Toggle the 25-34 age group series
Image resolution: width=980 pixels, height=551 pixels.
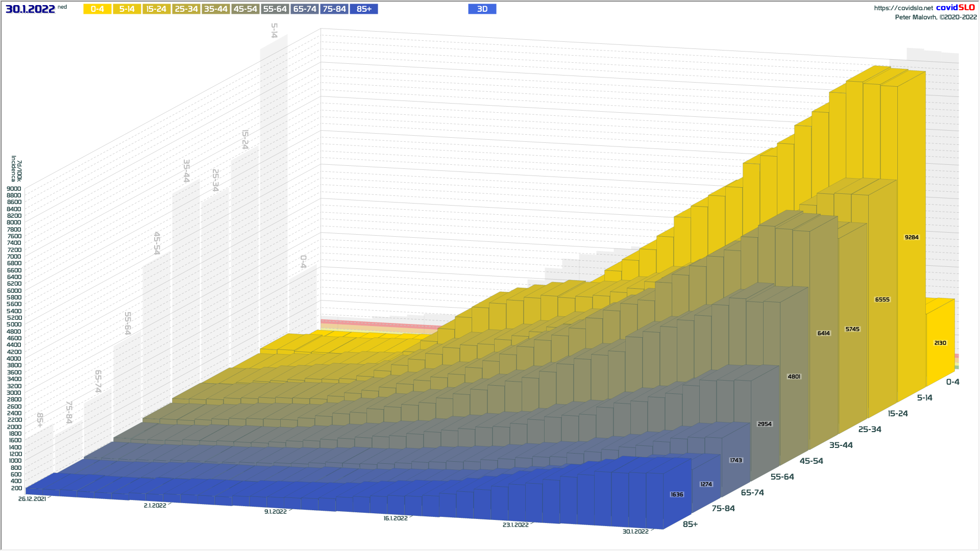[186, 9]
